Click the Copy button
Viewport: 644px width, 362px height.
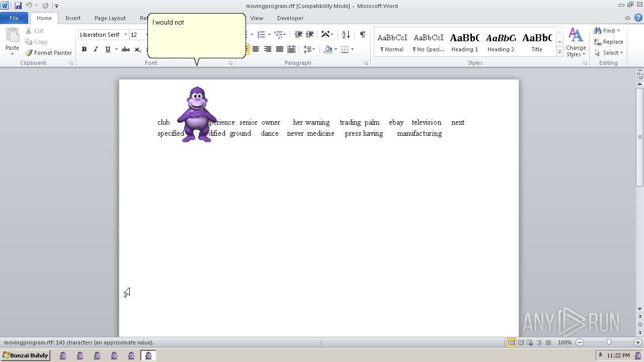pyautogui.click(x=36, y=42)
